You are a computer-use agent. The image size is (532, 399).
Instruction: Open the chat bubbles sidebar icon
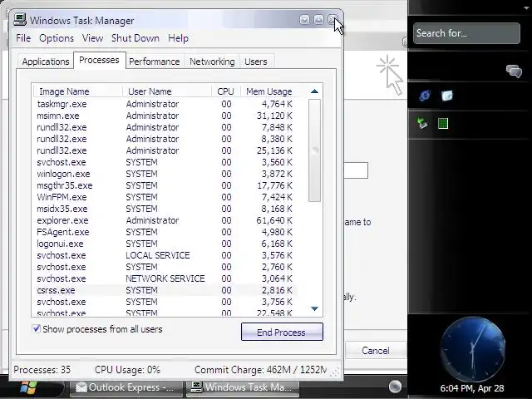pyautogui.click(x=514, y=71)
